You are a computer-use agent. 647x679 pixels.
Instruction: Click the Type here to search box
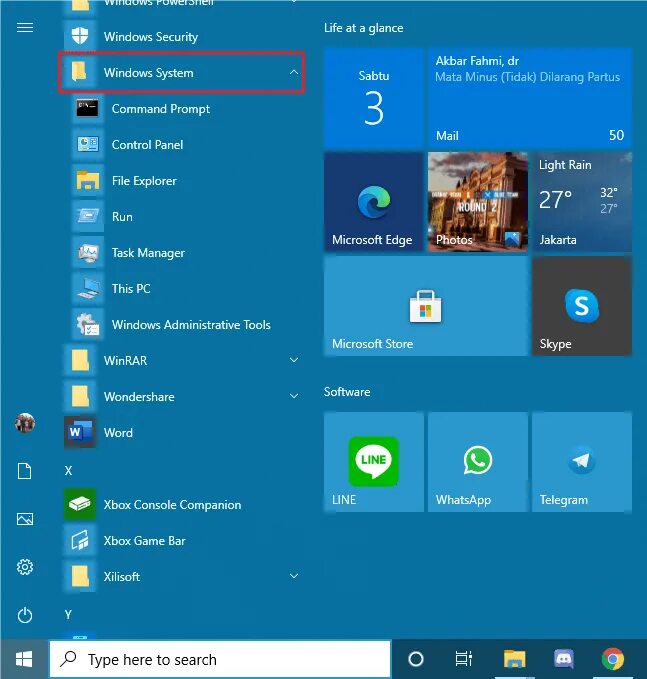tap(220, 659)
